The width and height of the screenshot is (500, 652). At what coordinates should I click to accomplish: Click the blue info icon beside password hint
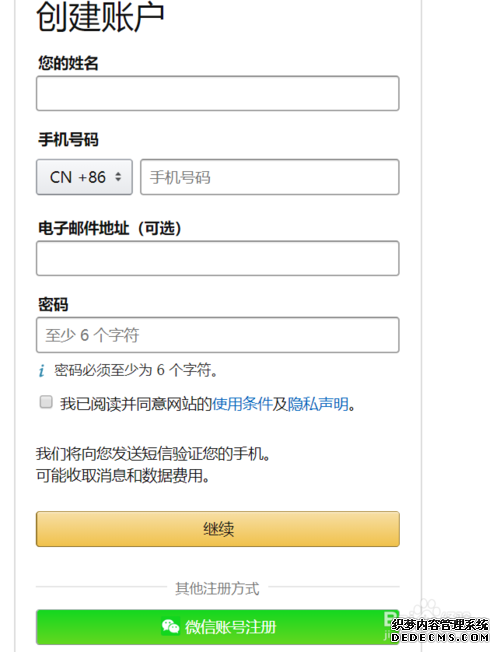point(42,370)
